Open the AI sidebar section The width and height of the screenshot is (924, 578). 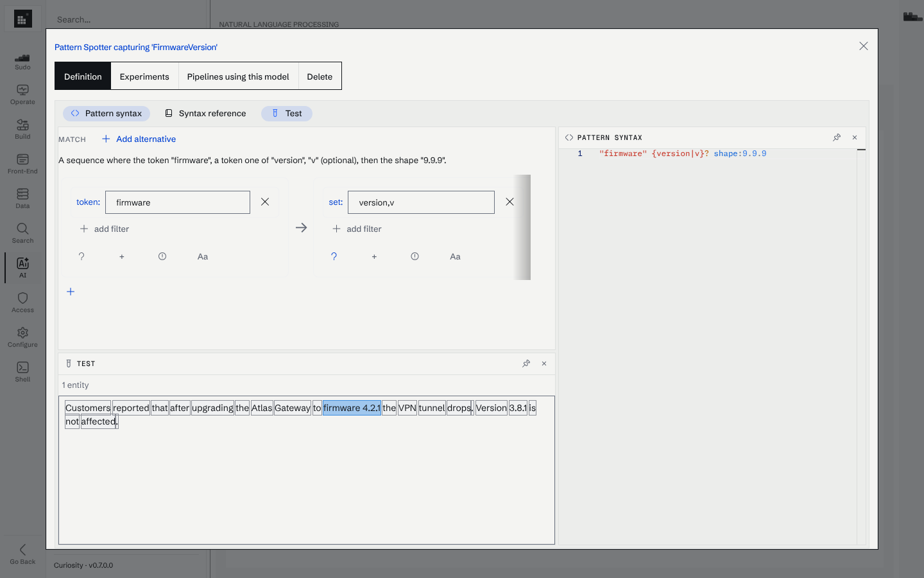click(22, 268)
